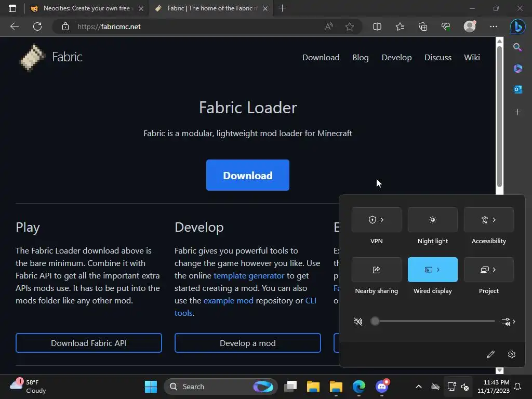
Task: Toggle the Wired display tile off
Action: 428,270
